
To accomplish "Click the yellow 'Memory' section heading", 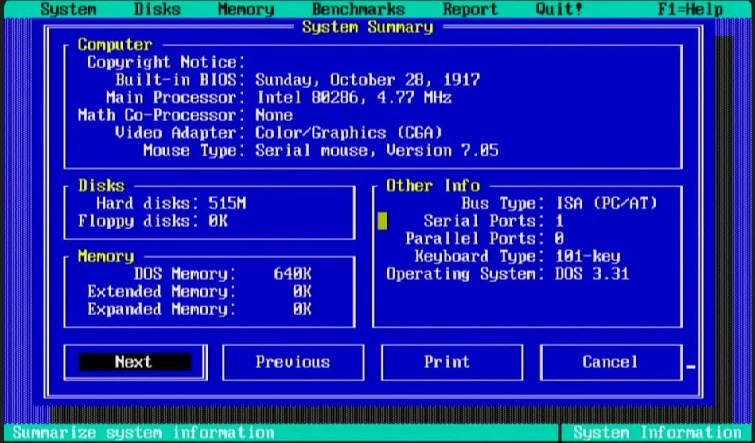I will pyautogui.click(x=106, y=256).
